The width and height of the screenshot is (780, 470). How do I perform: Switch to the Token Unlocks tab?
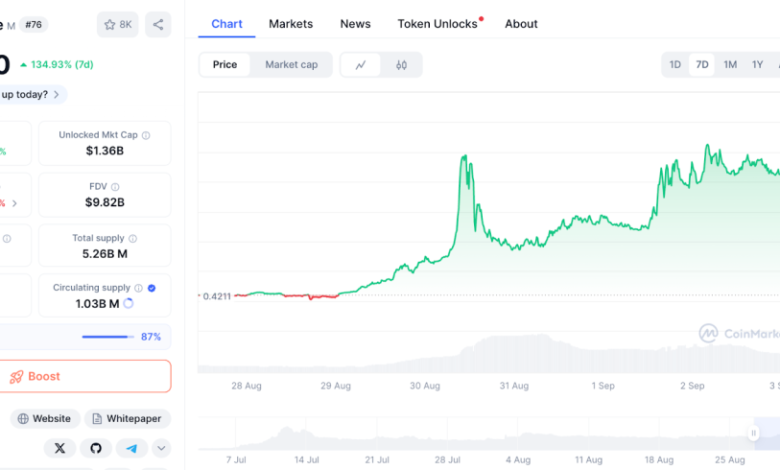437,24
